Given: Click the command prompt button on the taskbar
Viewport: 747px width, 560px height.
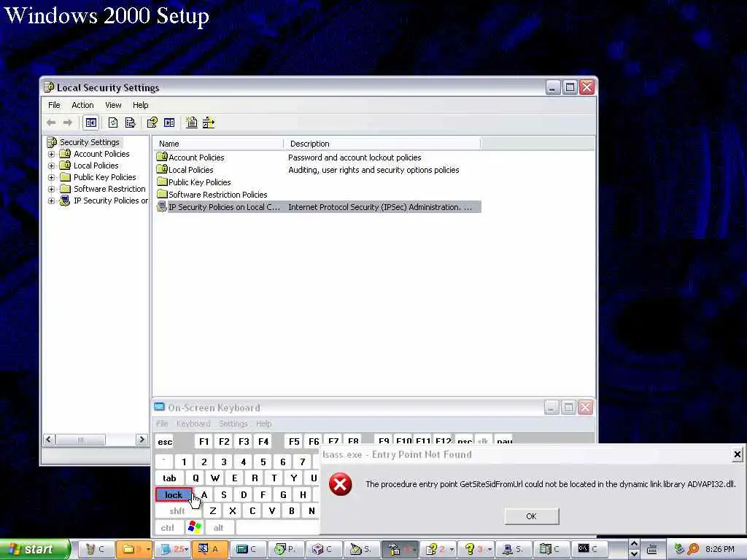Looking at the screenshot, I should (x=589, y=549).
